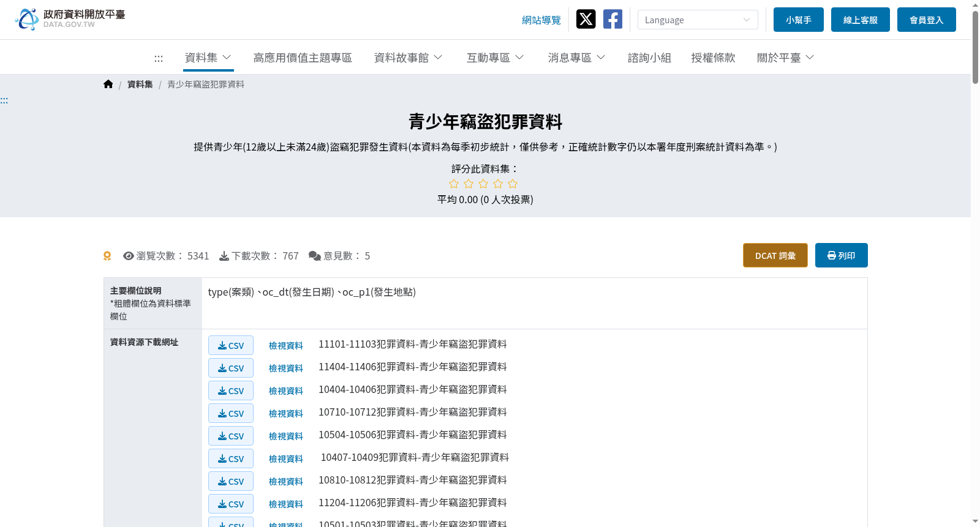
Task: Rate dataset with the fourth star
Action: point(498,184)
